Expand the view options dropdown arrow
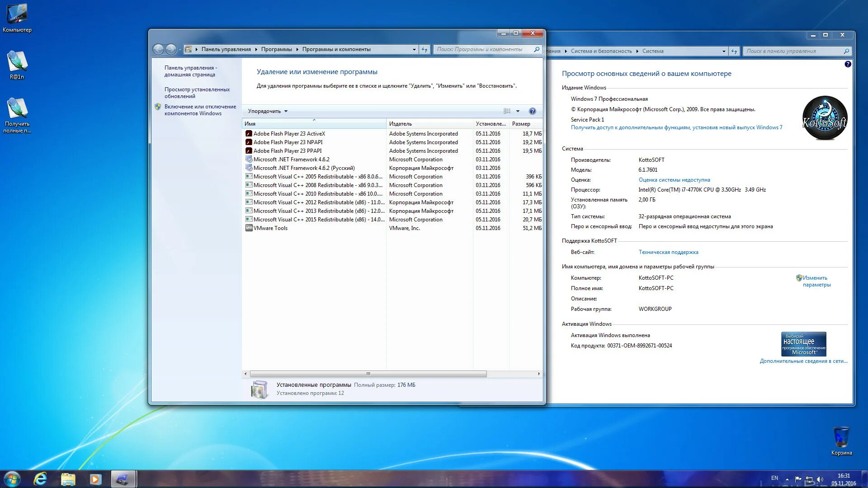The image size is (868, 488). [x=518, y=111]
